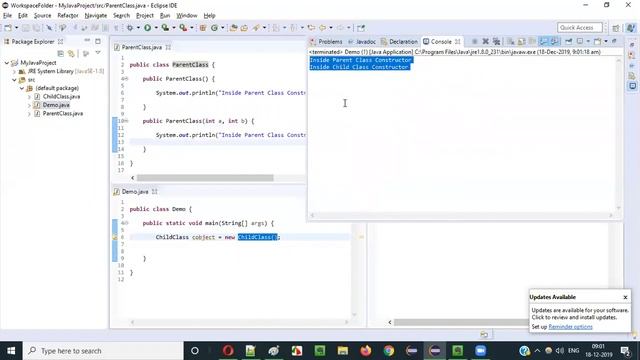Toggle code fold at Demo.java main method
This screenshot has height=360, width=640.
pos(127,223)
